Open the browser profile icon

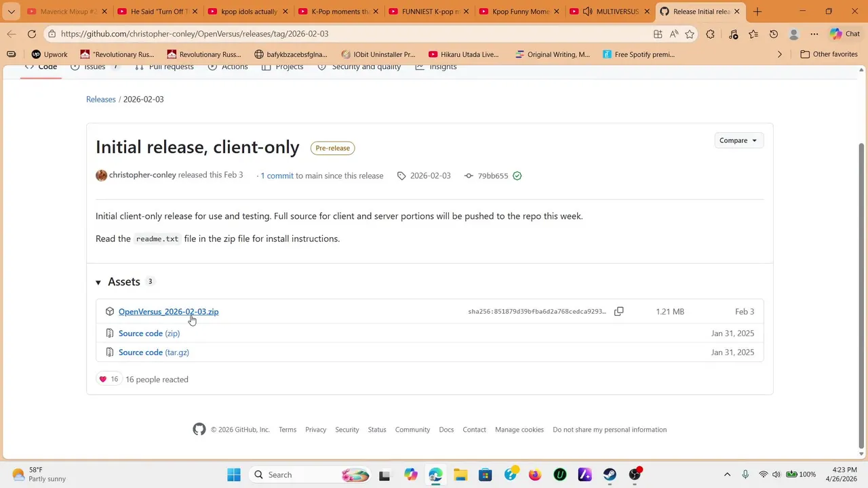coord(794,34)
